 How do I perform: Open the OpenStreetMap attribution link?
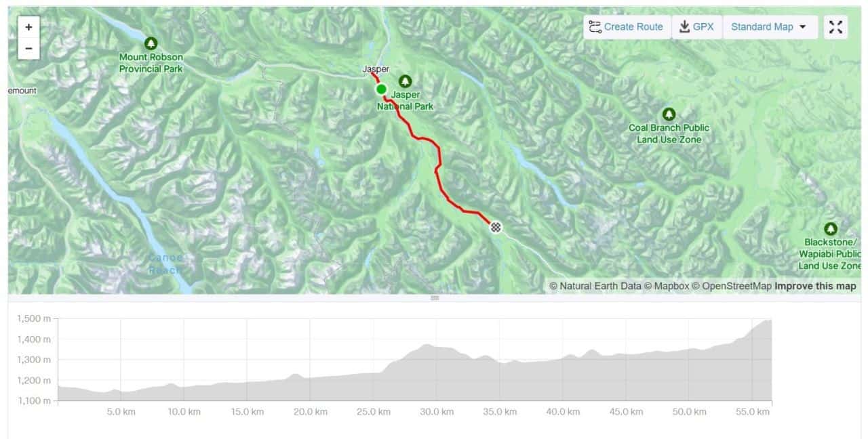(736, 286)
